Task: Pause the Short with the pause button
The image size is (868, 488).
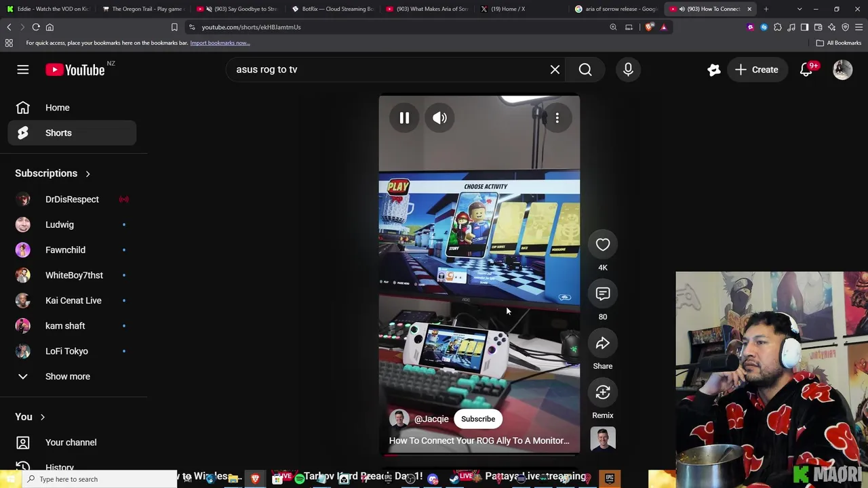Action: pyautogui.click(x=404, y=118)
